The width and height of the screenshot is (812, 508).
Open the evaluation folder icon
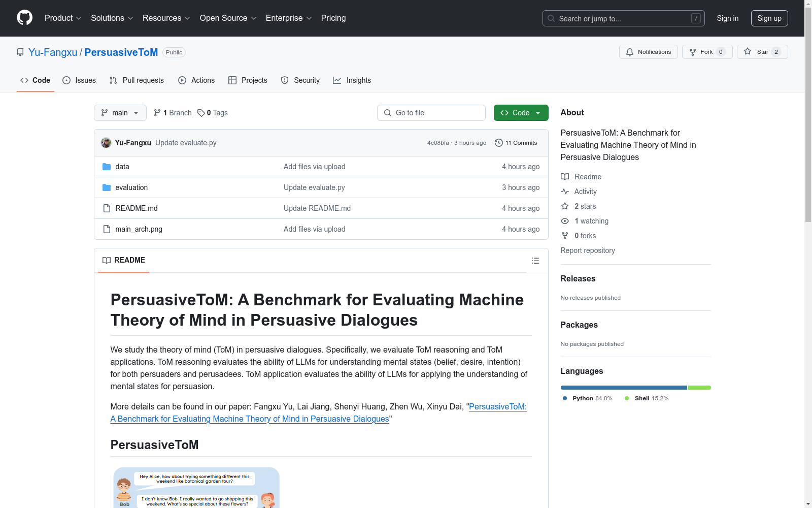pyautogui.click(x=107, y=187)
